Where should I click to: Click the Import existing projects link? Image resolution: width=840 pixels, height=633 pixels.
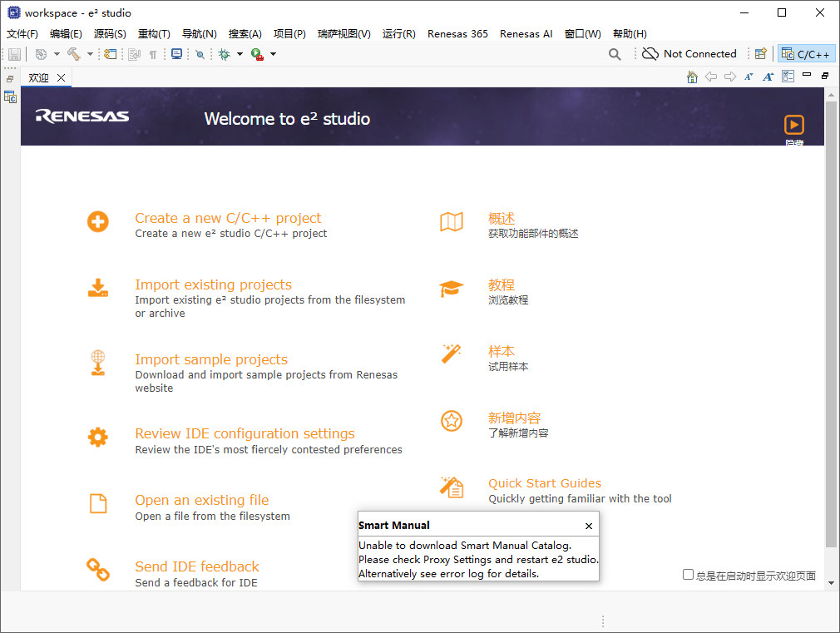(213, 284)
